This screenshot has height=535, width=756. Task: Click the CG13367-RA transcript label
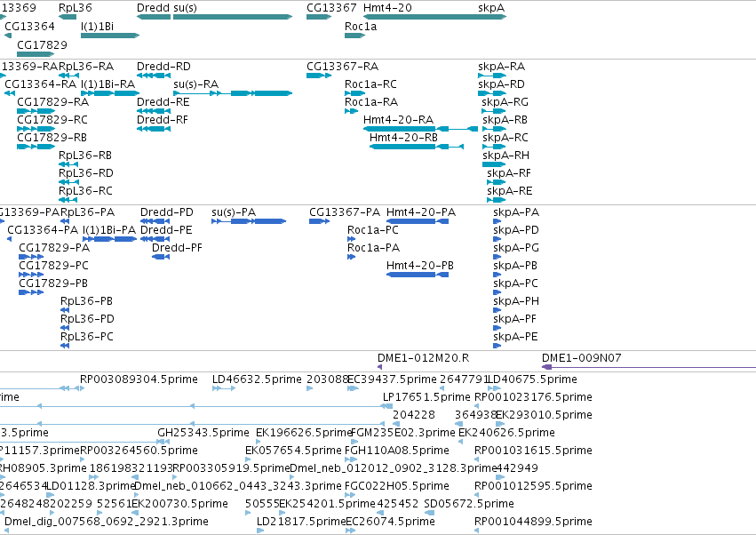click(x=343, y=67)
